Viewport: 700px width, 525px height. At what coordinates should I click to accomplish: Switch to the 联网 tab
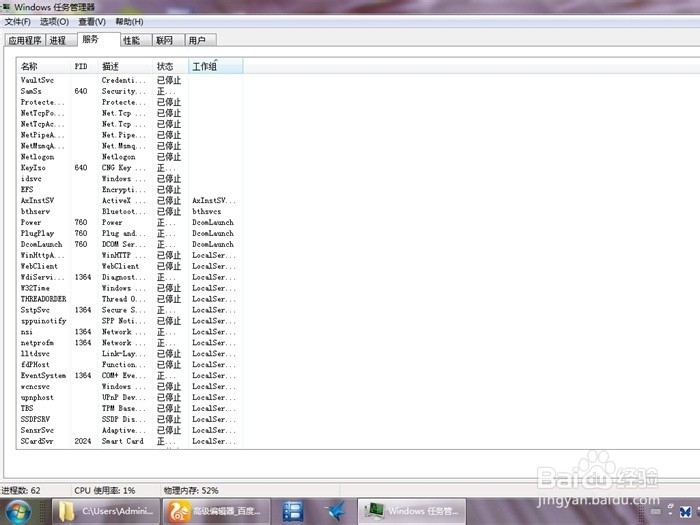[168, 40]
